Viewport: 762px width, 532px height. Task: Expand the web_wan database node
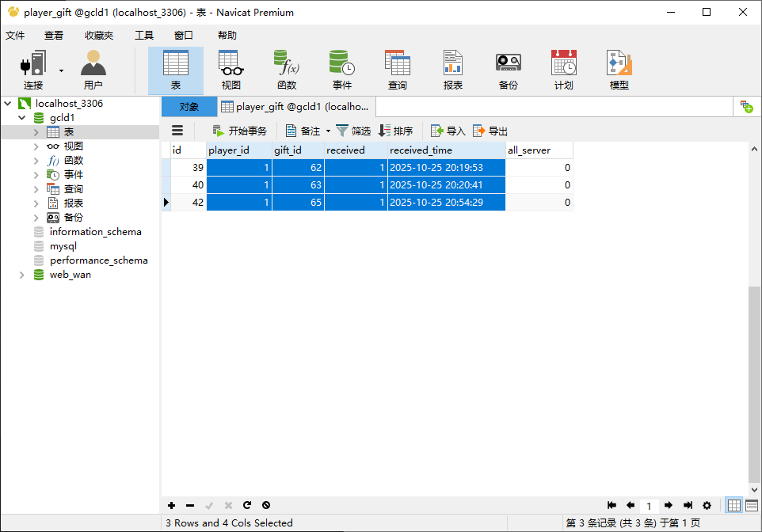coord(22,275)
